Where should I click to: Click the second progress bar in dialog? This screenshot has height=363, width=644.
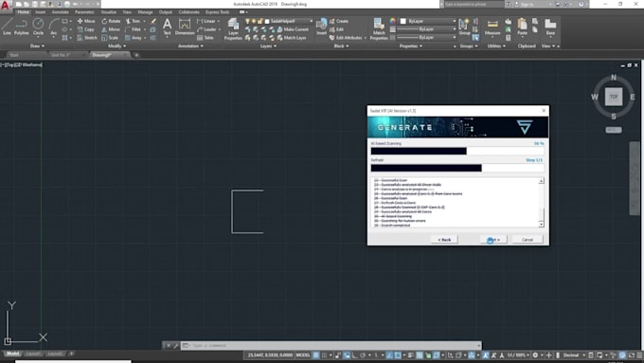click(457, 168)
